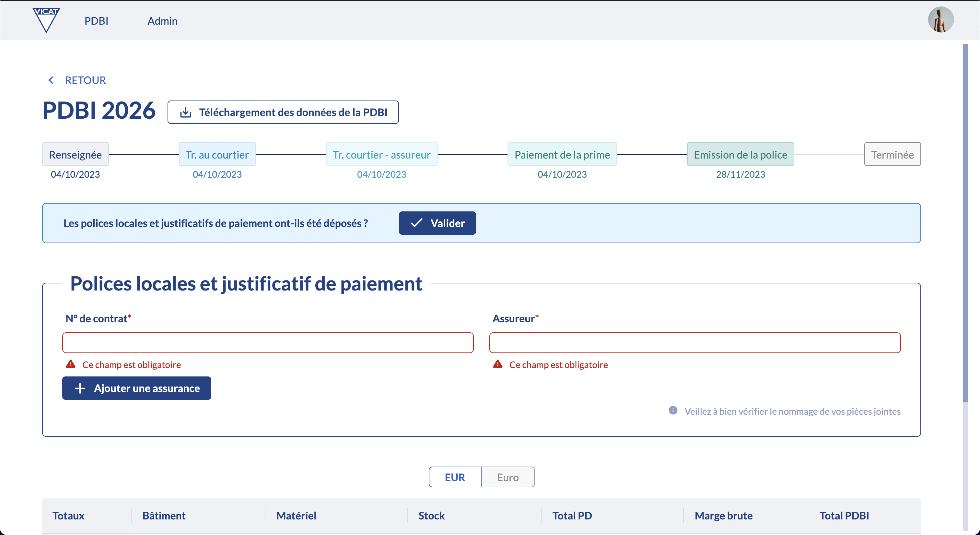This screenshot has height=535, width=980.
Task: Click the vertical page scrollbar
Action: click(x=965, y=223)
